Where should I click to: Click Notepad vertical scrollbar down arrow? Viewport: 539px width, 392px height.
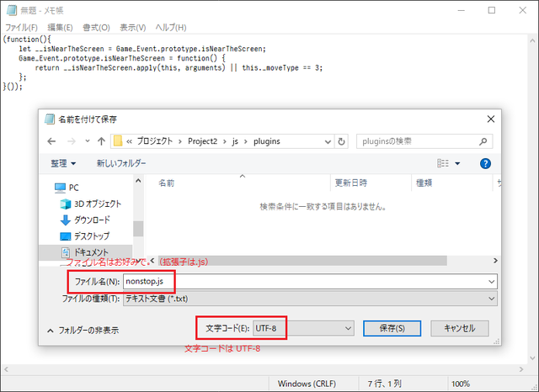(x=533, y=358)
